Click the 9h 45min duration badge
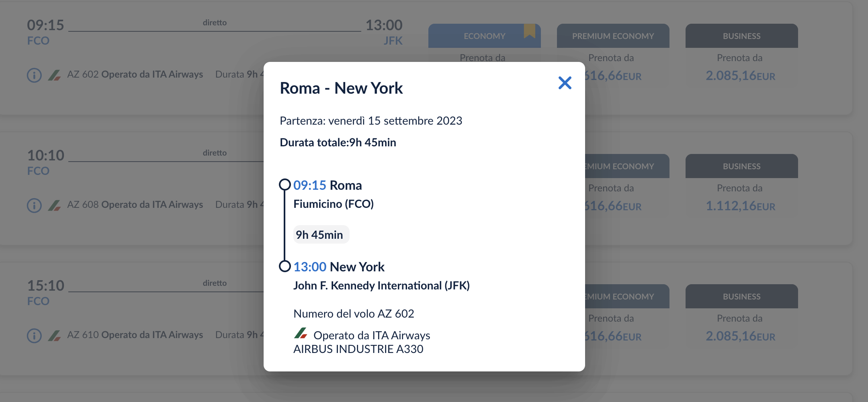 (x=321, y=234)
